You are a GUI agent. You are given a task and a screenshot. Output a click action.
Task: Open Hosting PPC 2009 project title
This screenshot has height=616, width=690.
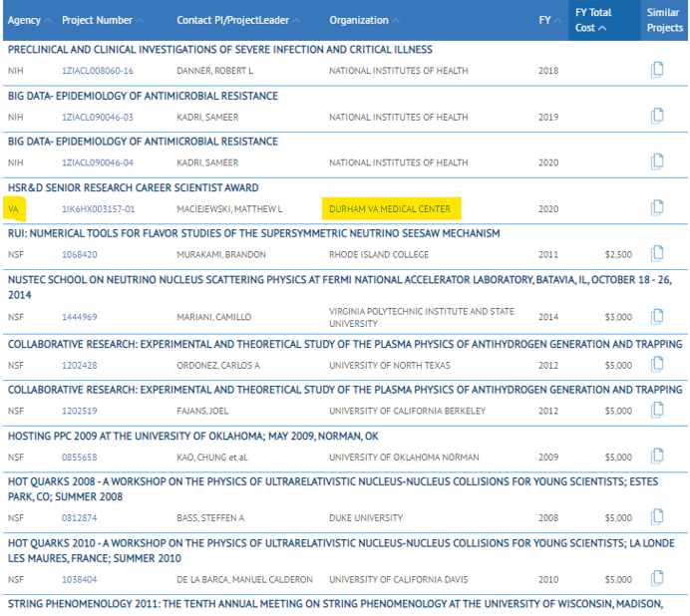193,436
